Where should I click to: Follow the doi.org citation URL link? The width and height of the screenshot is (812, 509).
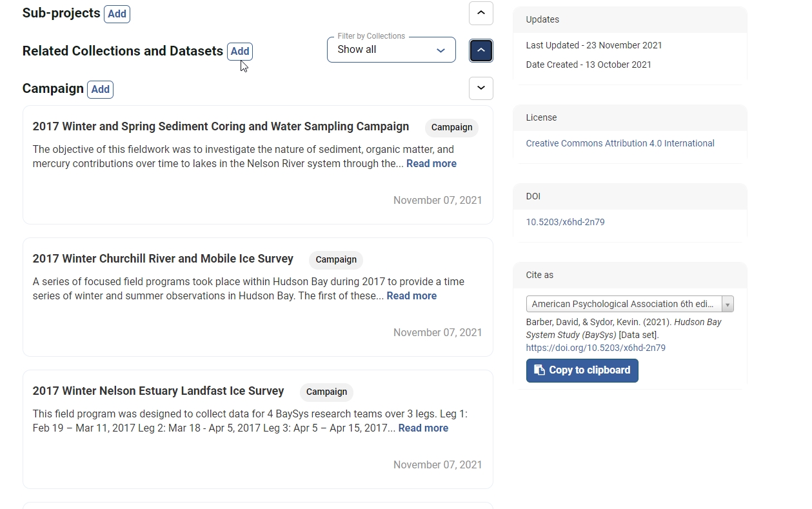(595, 348)
